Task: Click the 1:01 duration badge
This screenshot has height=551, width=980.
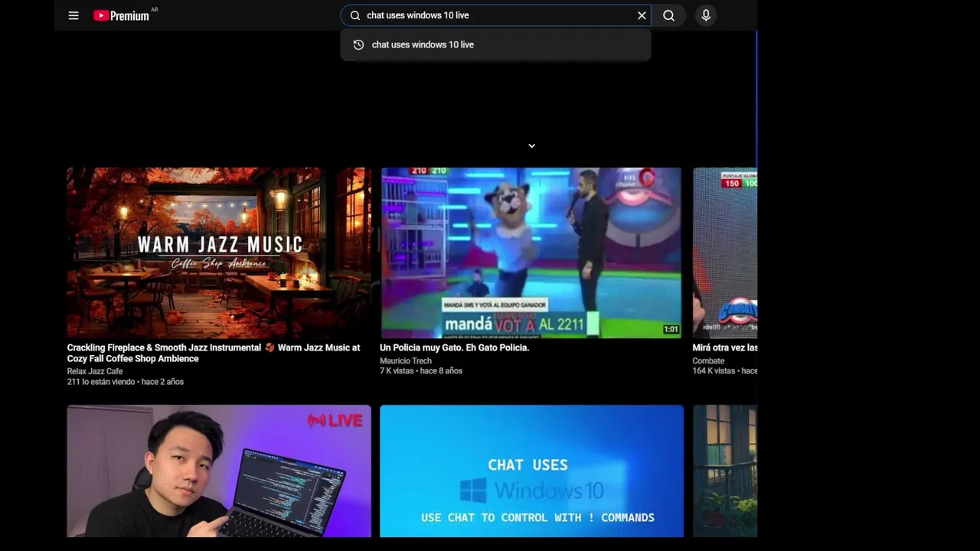Action: (x=671, y=329)
